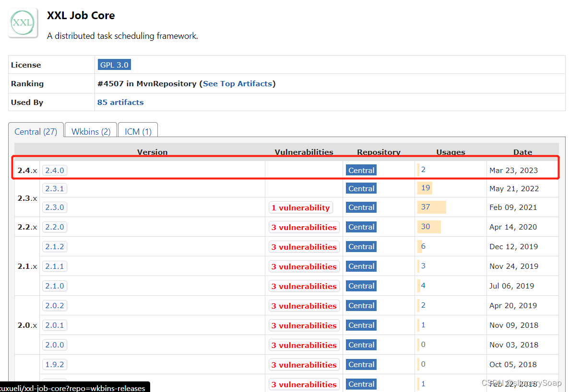Open the 85 artifacts link
This screenshot has width=569, height=392.
pyautogui.click(x=120, y=102)
